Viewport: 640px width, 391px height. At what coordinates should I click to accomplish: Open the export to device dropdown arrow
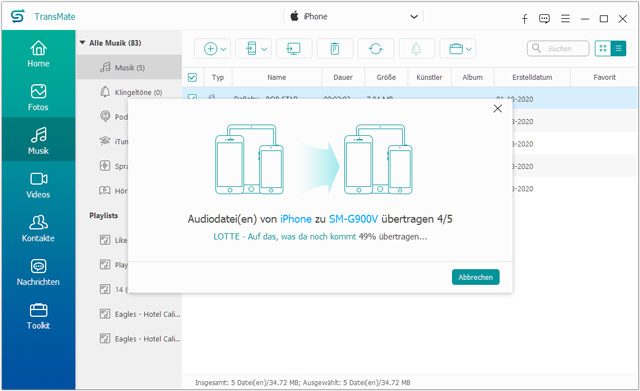coord(264,49)
